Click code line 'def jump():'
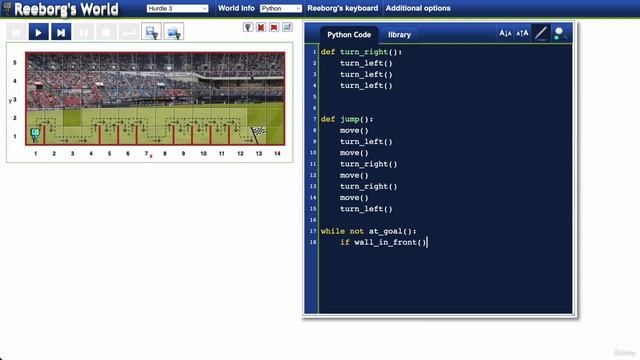640x360 pixels. pyautogui.click(x=347, y=119)
